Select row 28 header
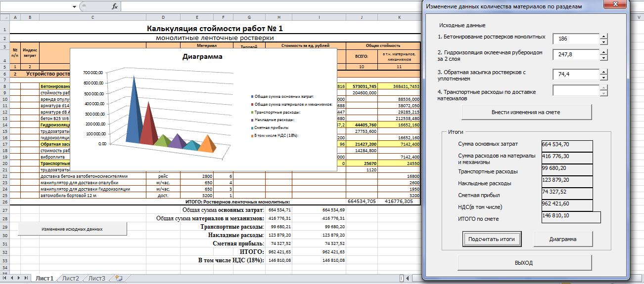 pos(4,218)
